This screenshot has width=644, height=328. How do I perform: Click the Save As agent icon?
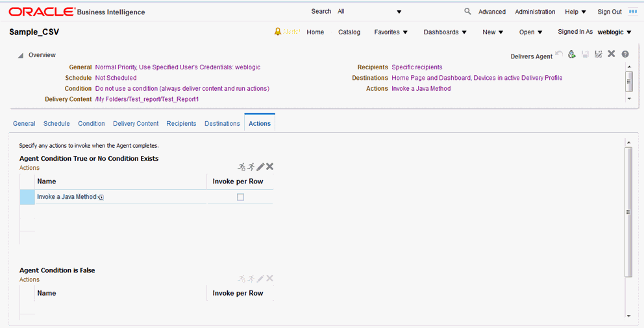[x=599, y=54]
